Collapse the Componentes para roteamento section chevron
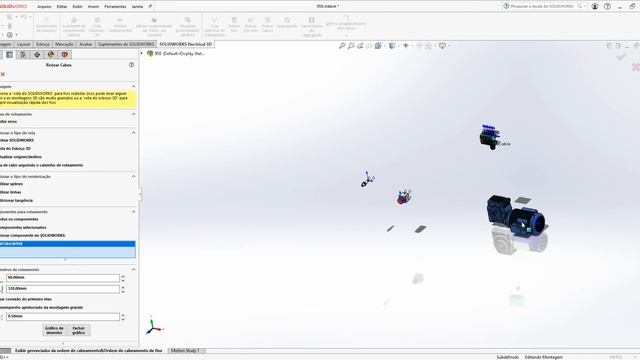Image resolution: width=640 pixels, height=360 pixels. [x=133, y=211]
